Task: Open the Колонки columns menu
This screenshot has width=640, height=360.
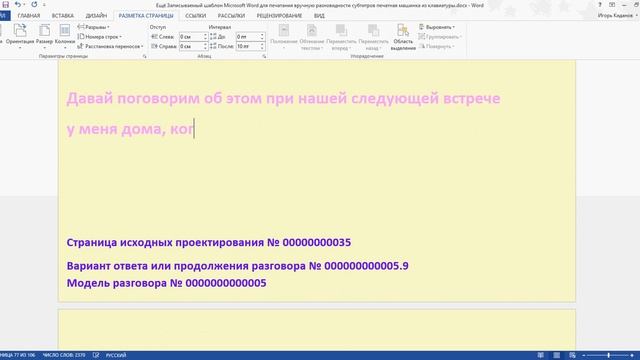Action: [64, 36]
